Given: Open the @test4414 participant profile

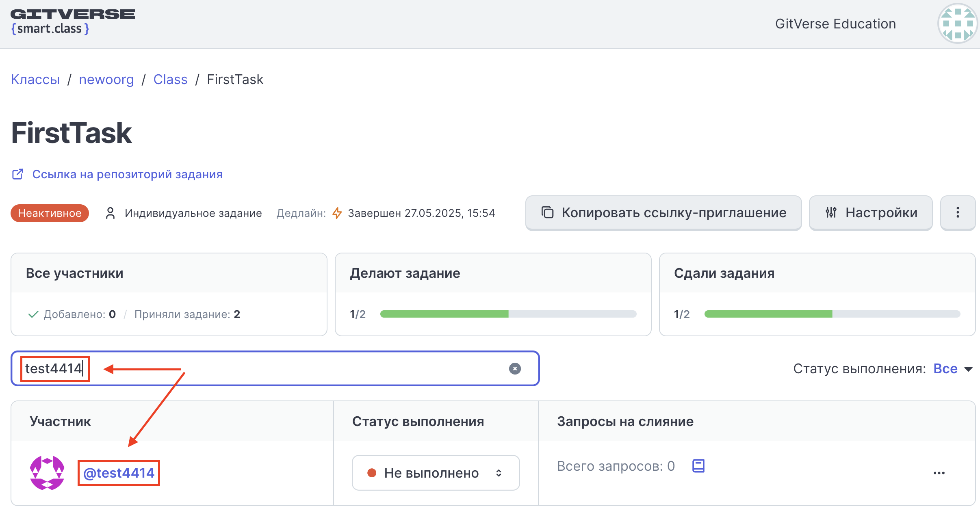Looking at the screenshot, I should point(119,473).
